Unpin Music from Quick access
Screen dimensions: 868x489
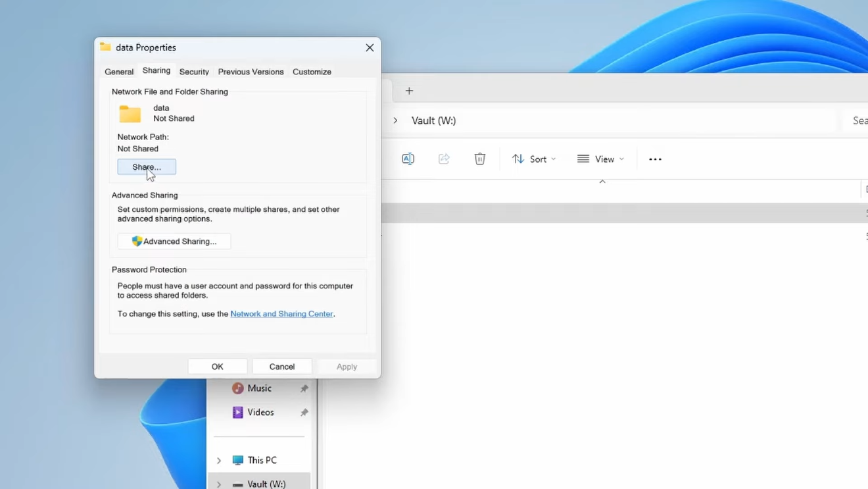click(304, 388)
